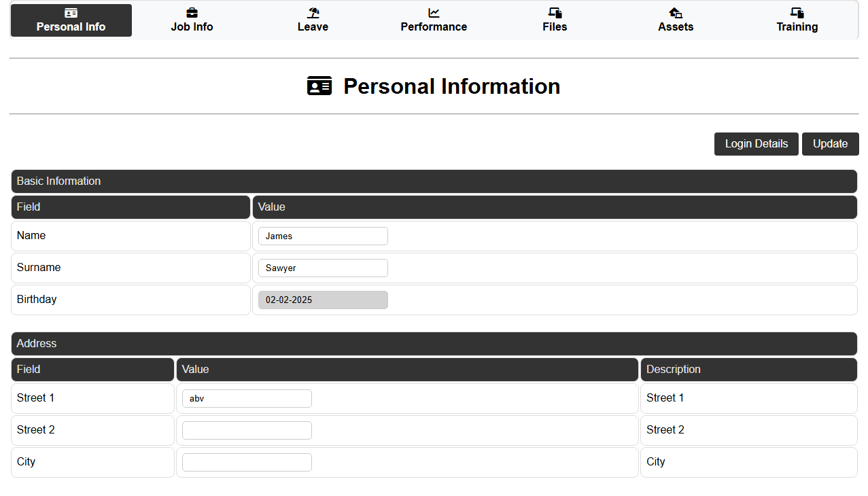Viewport: 868px width, 496px height.
Task: Select the empty City input field
Action: pos(247,462)
